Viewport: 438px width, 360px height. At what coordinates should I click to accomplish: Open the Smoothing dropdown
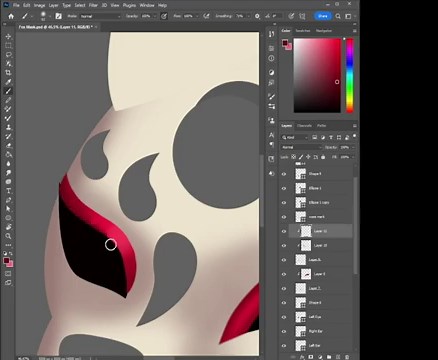click(248, 16)
